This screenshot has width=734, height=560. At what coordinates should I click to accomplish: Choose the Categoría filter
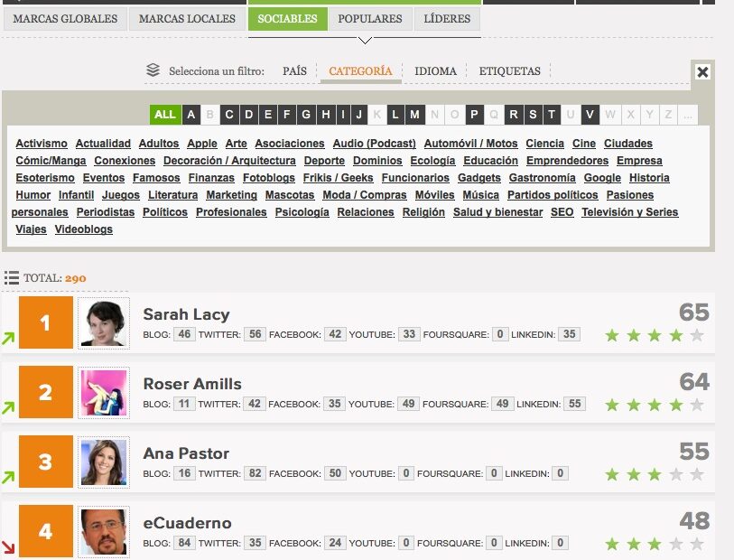(360, 71)
